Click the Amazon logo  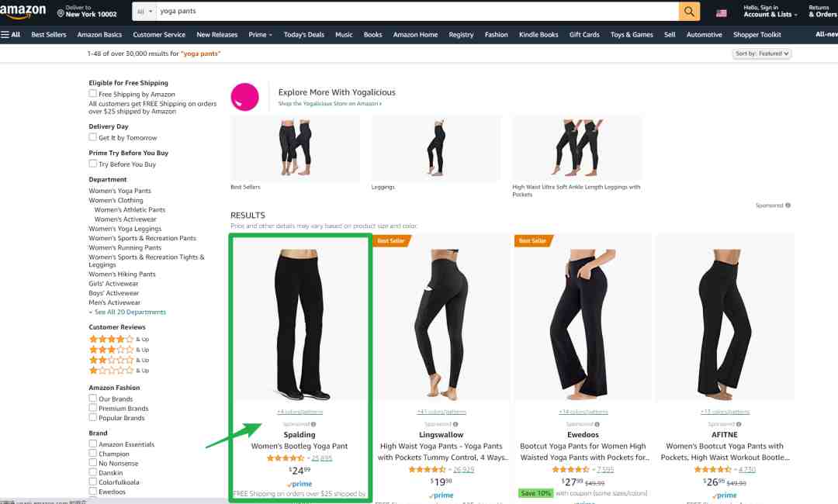point(23,11)
